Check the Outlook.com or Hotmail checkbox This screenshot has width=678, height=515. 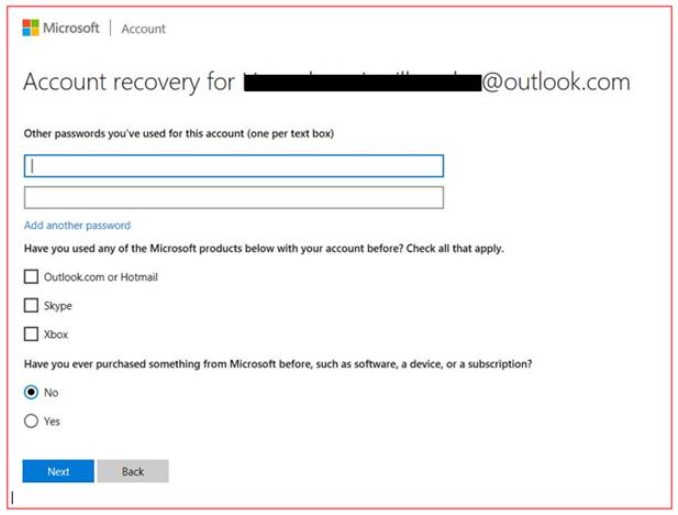click(x=31, y=277)
